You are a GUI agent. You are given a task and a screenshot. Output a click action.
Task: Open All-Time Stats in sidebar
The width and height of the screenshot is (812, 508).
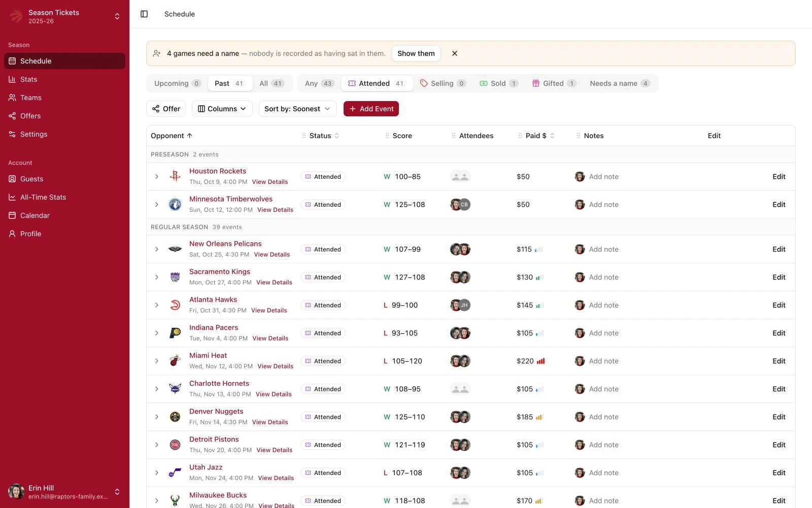pyautogui.click(x=64, y=197)
